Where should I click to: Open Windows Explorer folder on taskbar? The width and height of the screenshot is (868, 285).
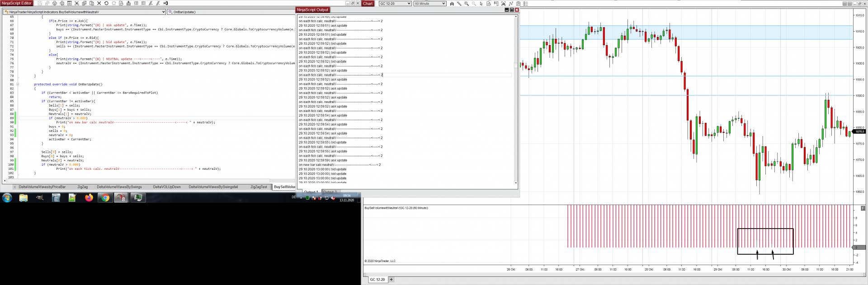[24, 198]
